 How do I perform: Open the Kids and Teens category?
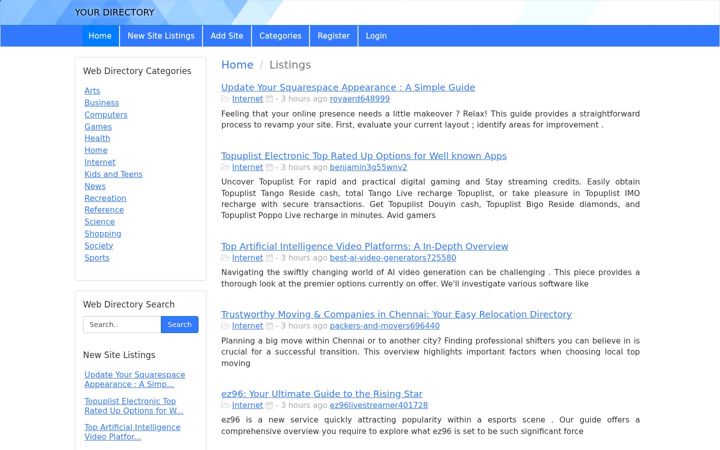click(x=113, y=174)
